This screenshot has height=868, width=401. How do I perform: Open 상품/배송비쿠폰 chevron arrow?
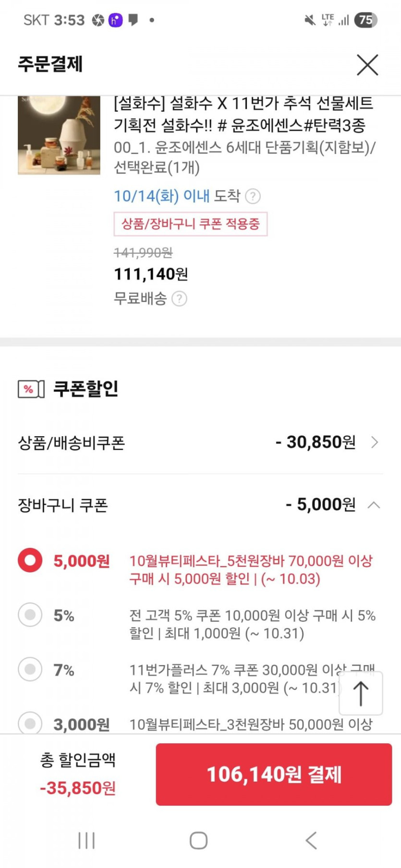tap(375, 442)
